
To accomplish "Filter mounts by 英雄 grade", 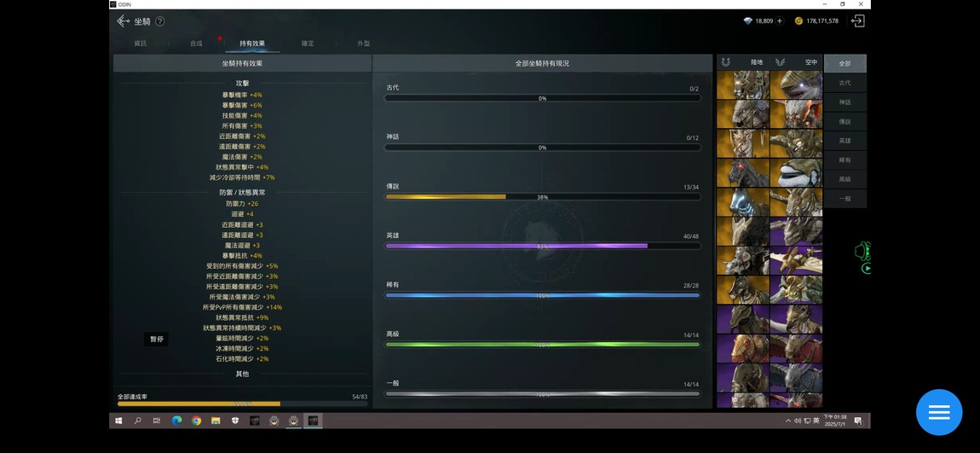I will point(845,141).
